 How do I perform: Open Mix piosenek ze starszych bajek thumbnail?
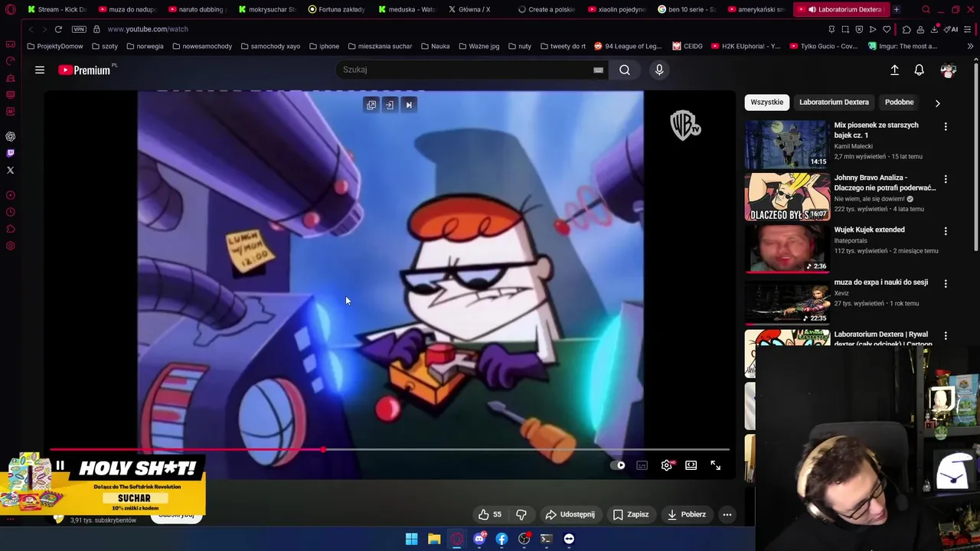click(787, 144)
